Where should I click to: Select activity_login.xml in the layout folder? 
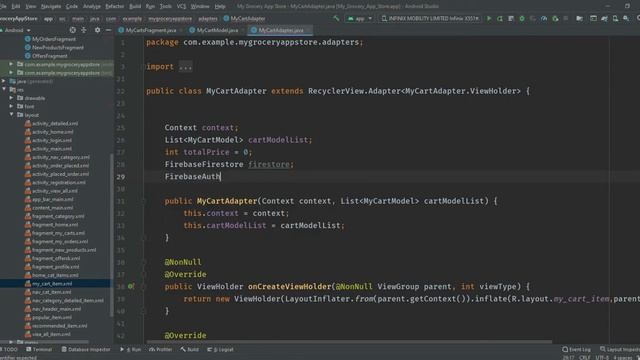pos(52,140)
